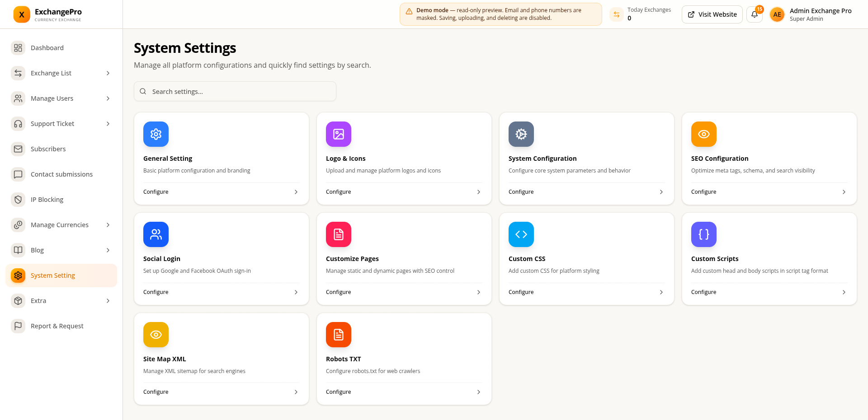Click the Blog book icon
Image resolution: width=868 pixels, height=420 pixels.
18,250
